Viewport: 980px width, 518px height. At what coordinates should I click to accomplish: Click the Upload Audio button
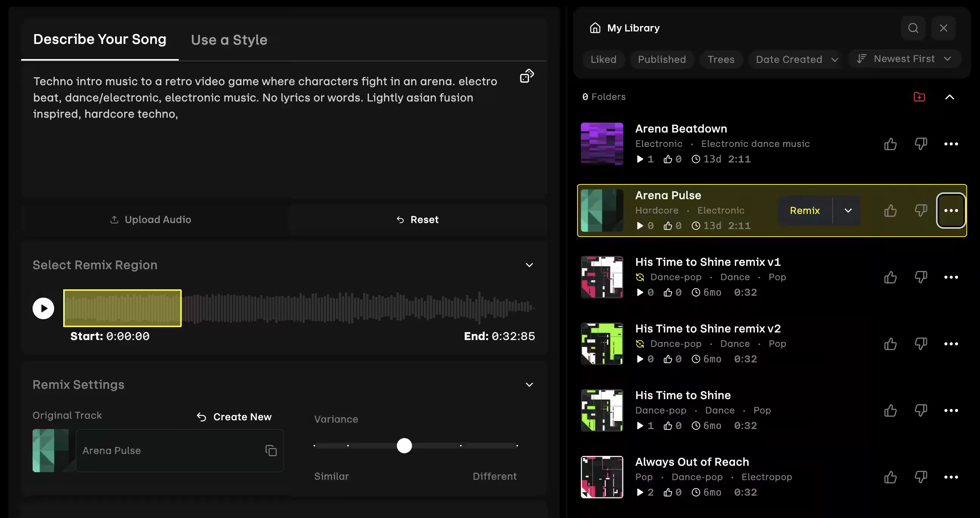tap(151, 220)
